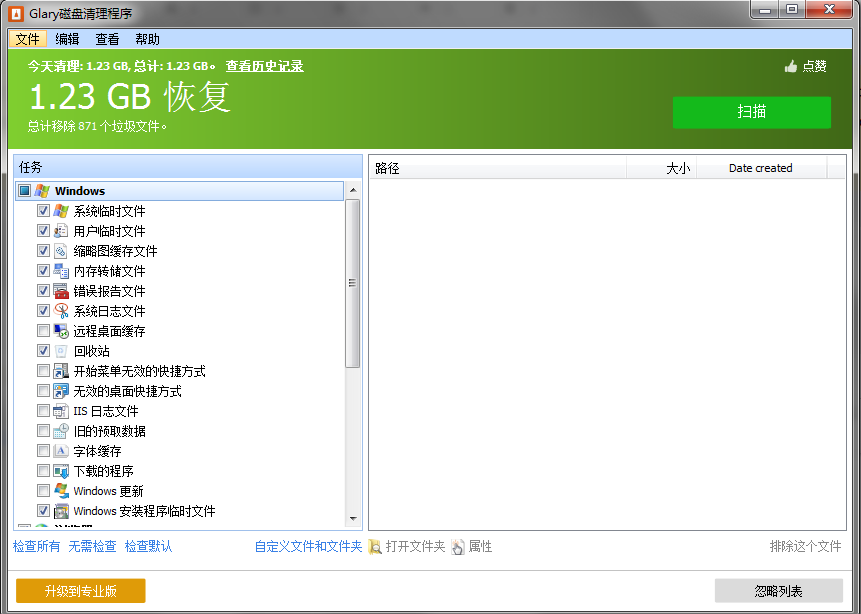Click the 下载的程序 icon

coord(61,471)
